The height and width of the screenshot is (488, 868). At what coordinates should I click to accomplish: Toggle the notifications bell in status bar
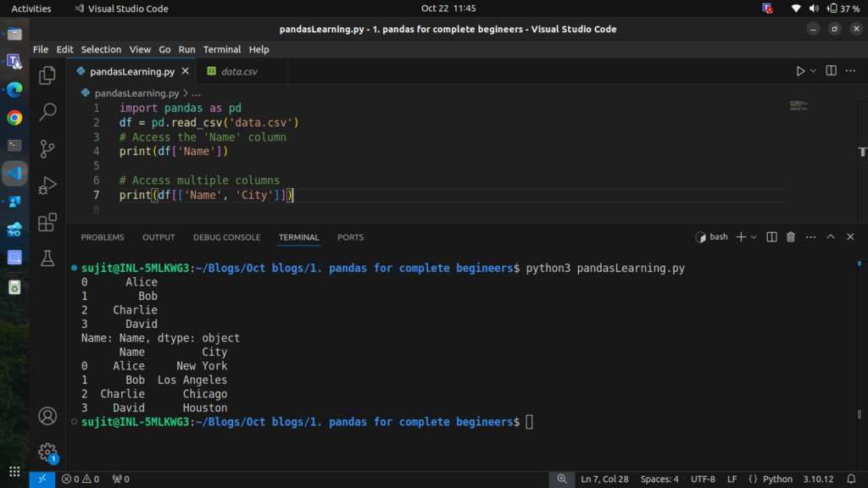pyautogui.click(x=850, y=479)
